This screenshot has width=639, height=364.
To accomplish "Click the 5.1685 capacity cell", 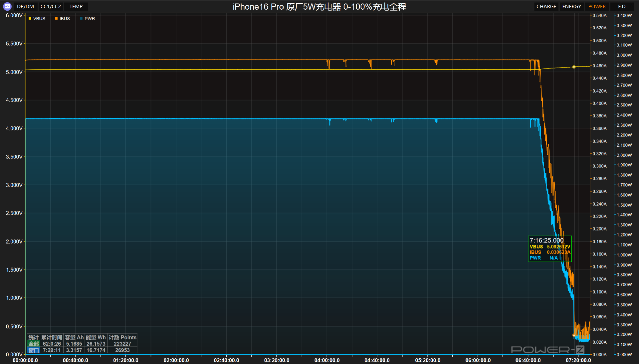I will tap(74, 344).
